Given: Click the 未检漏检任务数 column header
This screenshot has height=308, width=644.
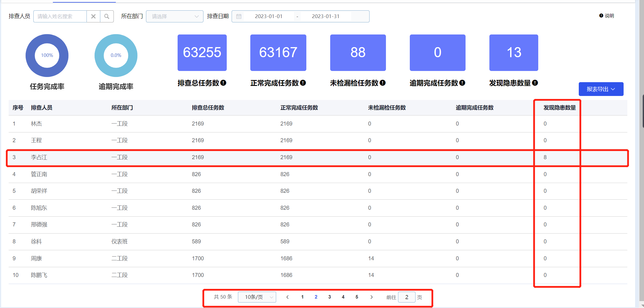Looking at the screenshot, I should tap(387, 108).
